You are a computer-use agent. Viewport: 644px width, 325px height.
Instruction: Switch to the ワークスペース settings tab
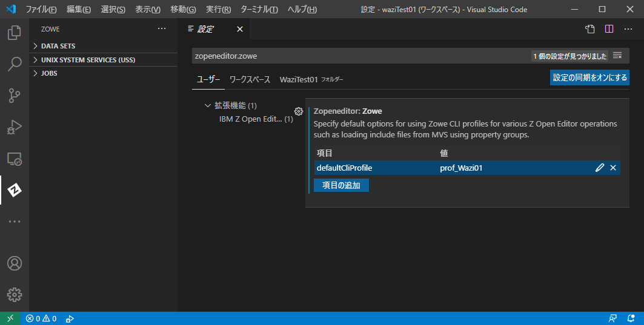tap(250, 79)
